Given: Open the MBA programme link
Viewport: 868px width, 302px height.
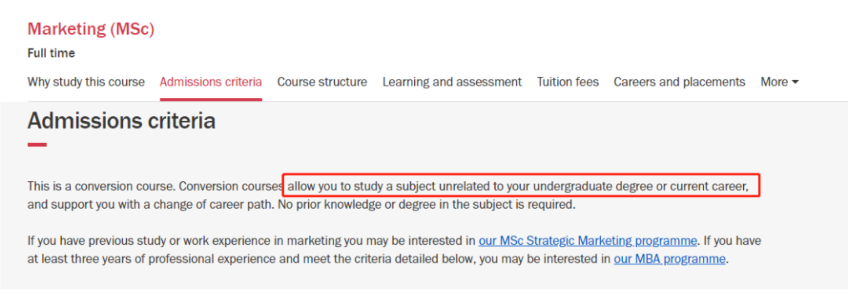Looking at the screenshot, I should [669, 259].
